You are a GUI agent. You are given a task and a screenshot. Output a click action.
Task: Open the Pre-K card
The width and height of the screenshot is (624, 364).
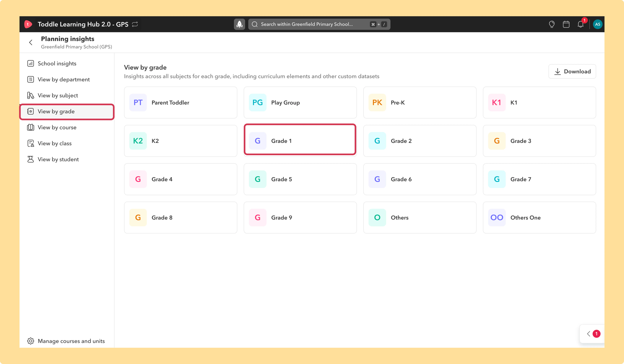point(420,102)
